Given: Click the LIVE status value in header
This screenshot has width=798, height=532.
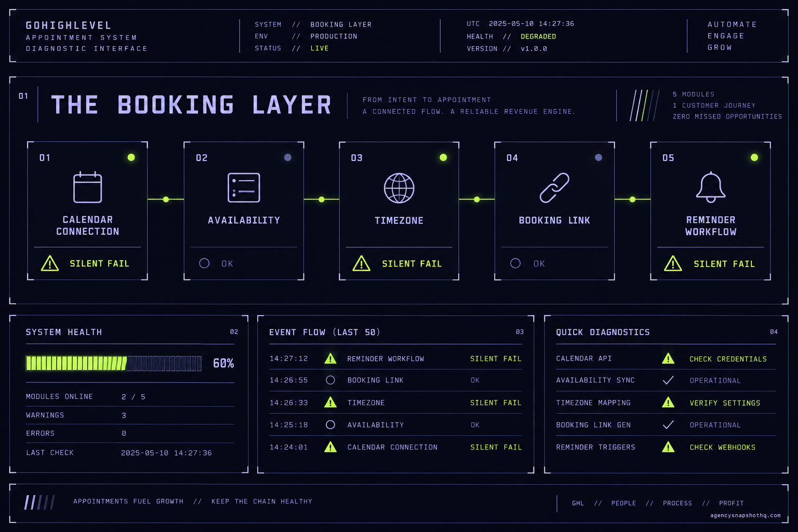Looking at the screenshot, I should click(x=320, y=48).
